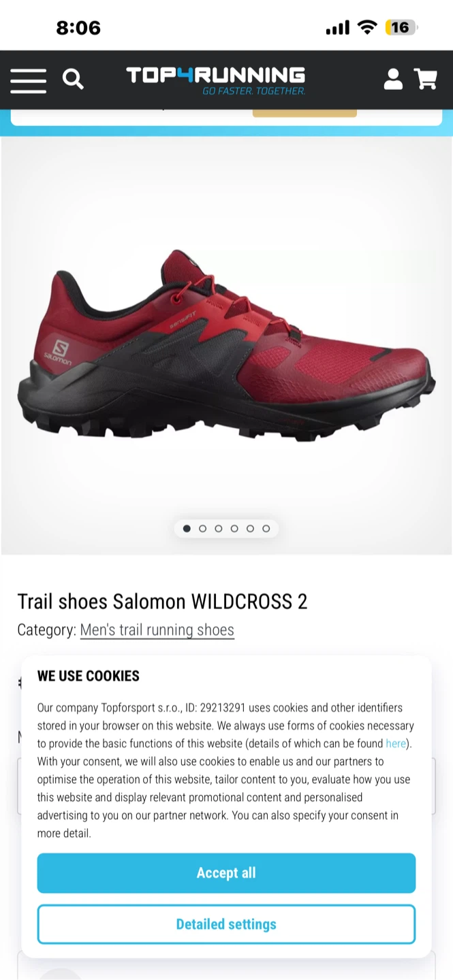This screenshot has width=453, height=980.
Task: Tap the gold button in top banner
Action: pyautogui.click(x=304, y=112)
